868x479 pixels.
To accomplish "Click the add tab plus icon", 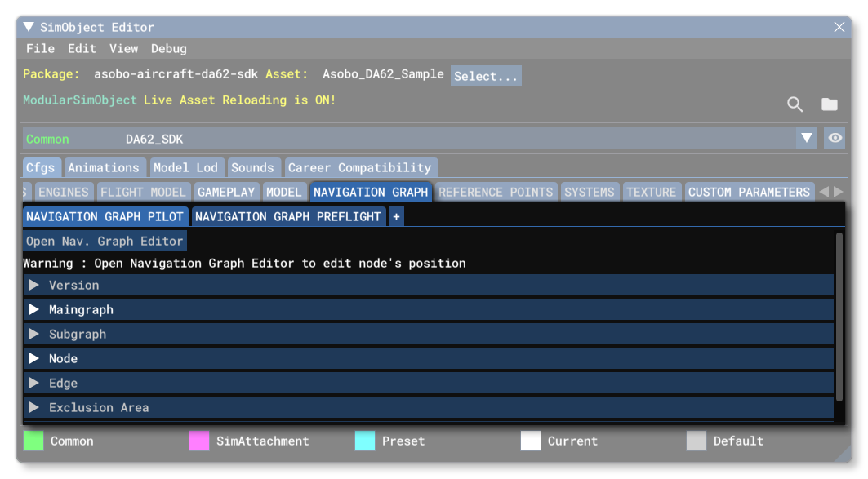I will [x=395, y=216].
